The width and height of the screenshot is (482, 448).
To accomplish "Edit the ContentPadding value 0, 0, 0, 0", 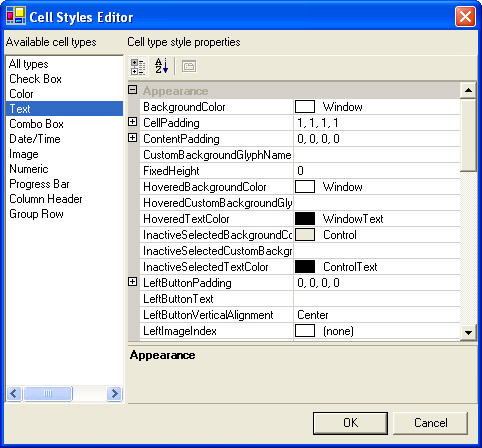I will (377, 139).
